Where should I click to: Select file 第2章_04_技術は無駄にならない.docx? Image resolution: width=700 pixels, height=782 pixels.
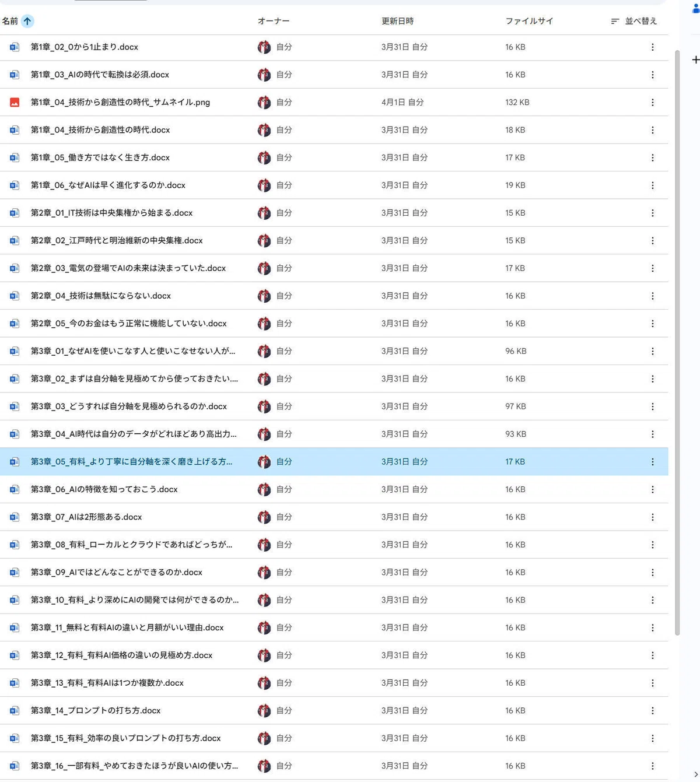click(334, 296)
